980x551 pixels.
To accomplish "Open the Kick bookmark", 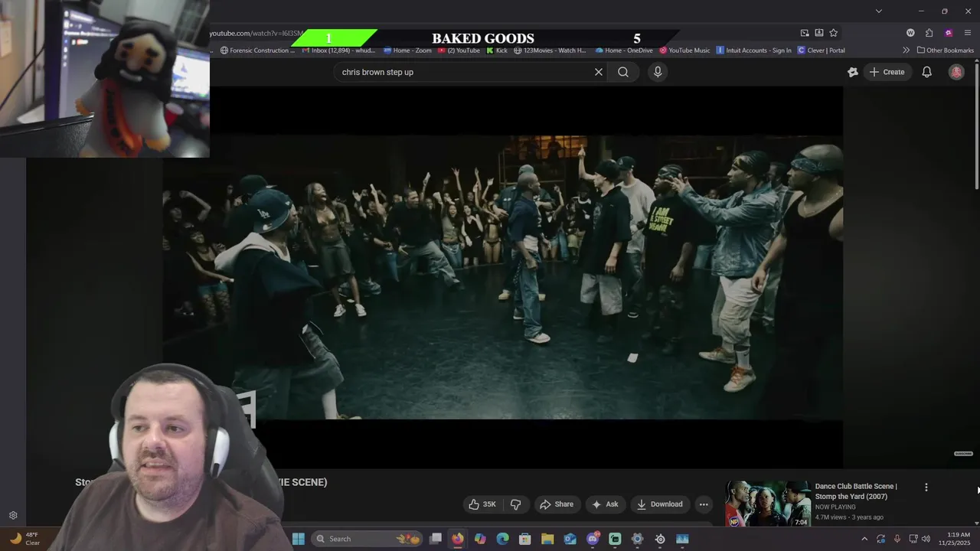I will click(x=497, y=51).
